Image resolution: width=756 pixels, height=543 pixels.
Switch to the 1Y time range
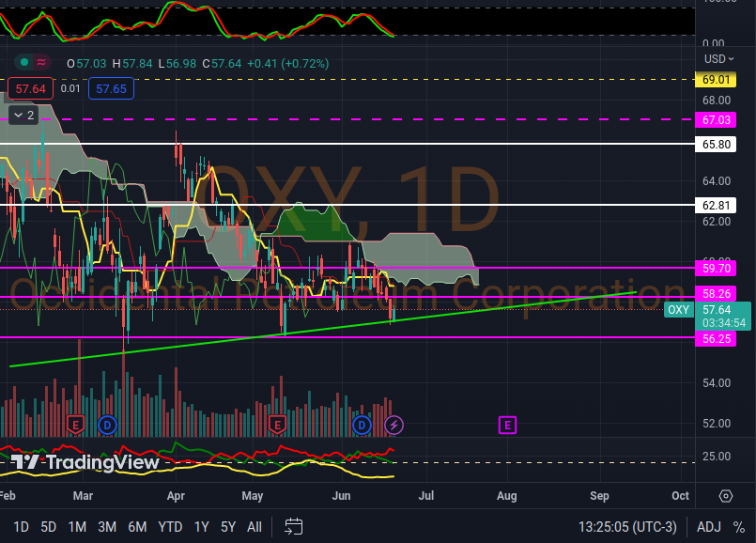coord(202,527)
